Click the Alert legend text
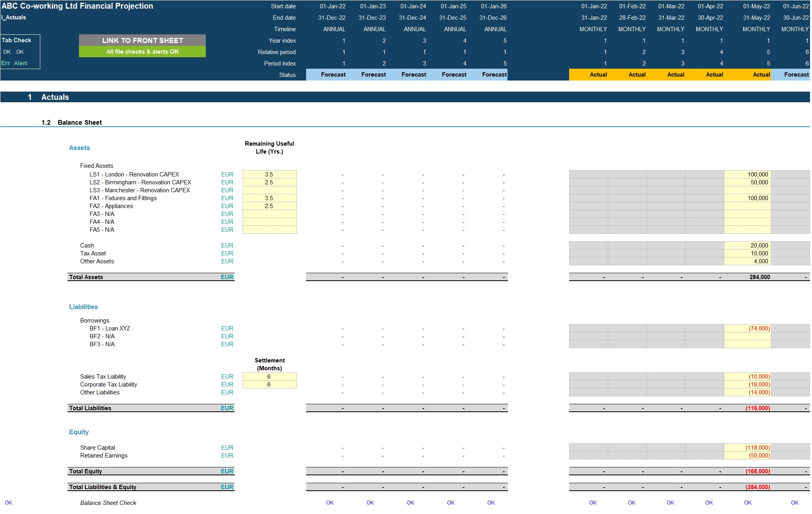 tap(21, 63)
